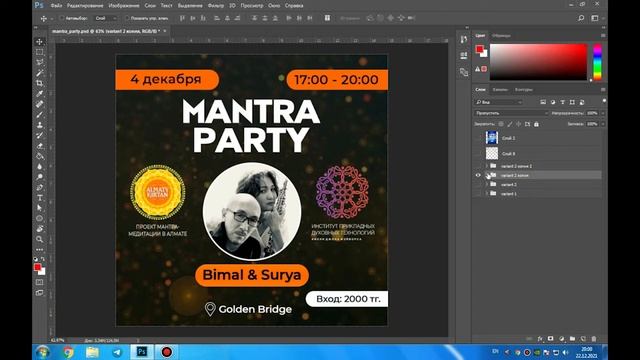Click the add layer style fx icon

540,339
